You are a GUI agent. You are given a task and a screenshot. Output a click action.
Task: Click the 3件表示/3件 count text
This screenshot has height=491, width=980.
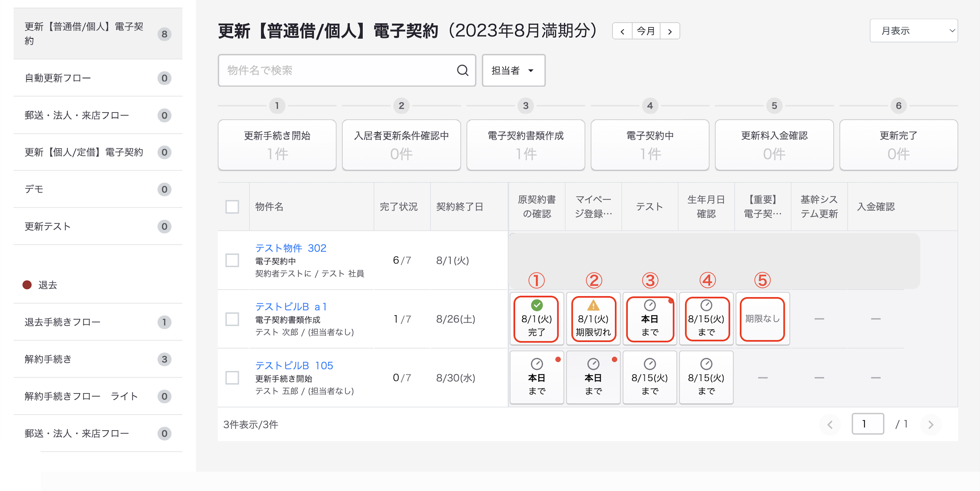pyautogui.click(x=251, y=424)
